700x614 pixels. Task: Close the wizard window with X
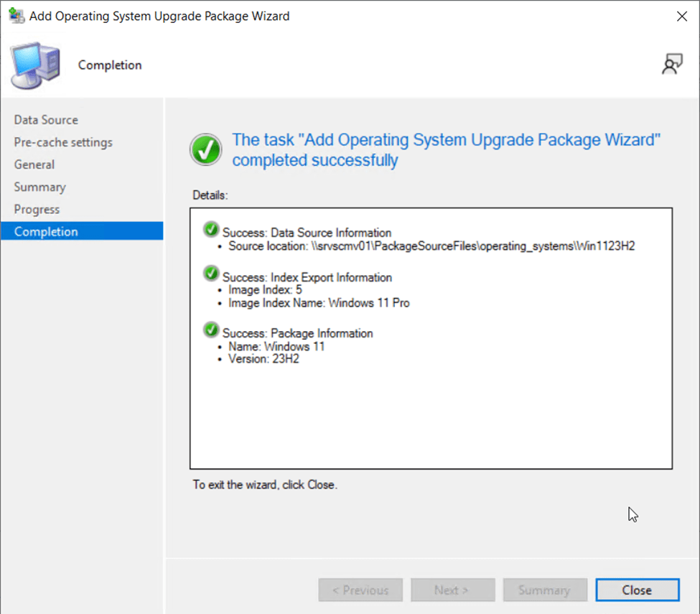click(x=681, y=16)
